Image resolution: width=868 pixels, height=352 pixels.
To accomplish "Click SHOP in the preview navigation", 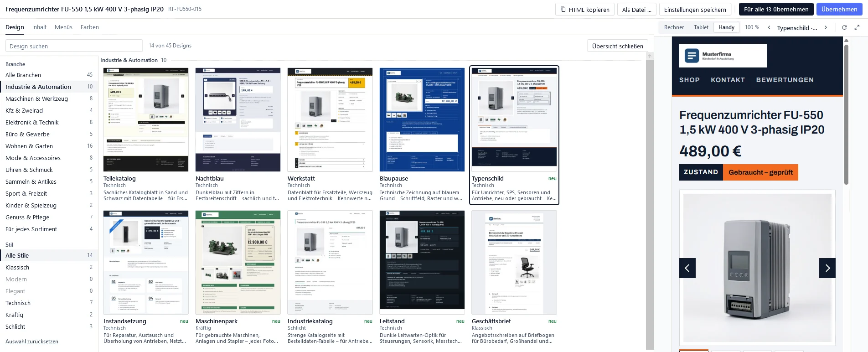I will (689, 80).
